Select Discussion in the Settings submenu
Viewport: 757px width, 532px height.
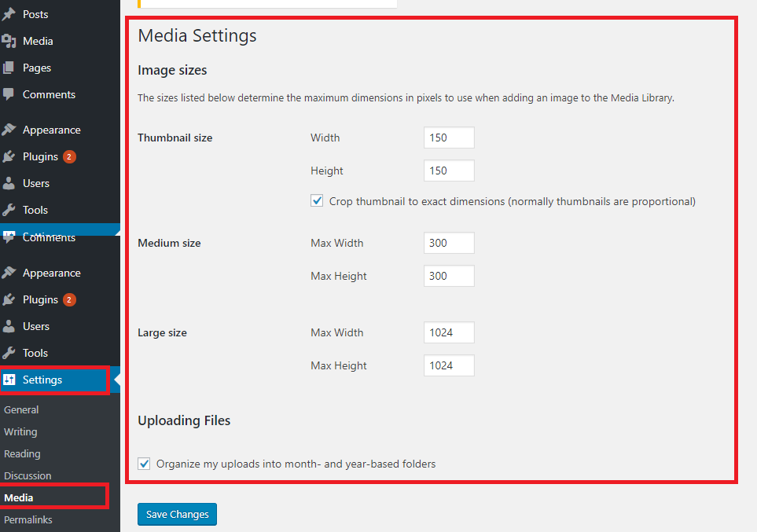28,475
